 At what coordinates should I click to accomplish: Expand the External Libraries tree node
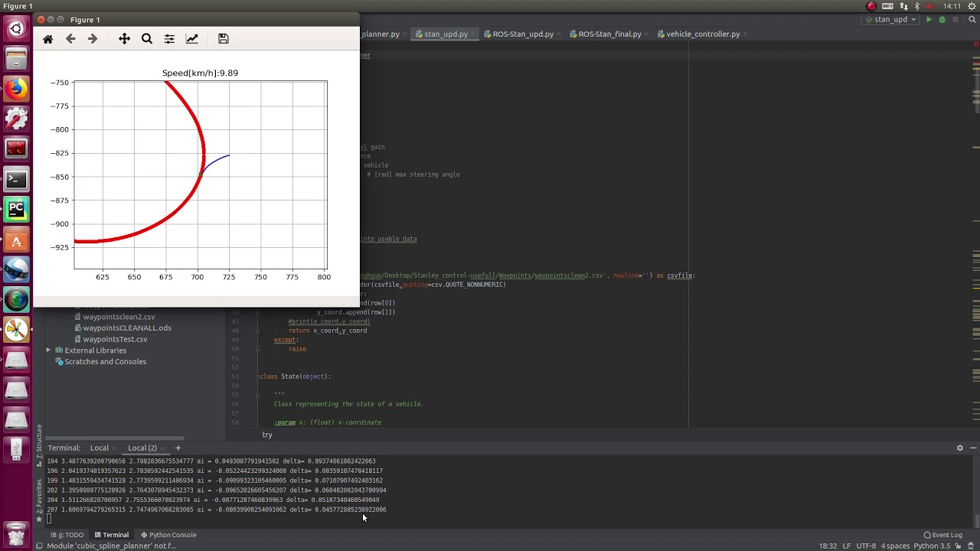(48, 350)
